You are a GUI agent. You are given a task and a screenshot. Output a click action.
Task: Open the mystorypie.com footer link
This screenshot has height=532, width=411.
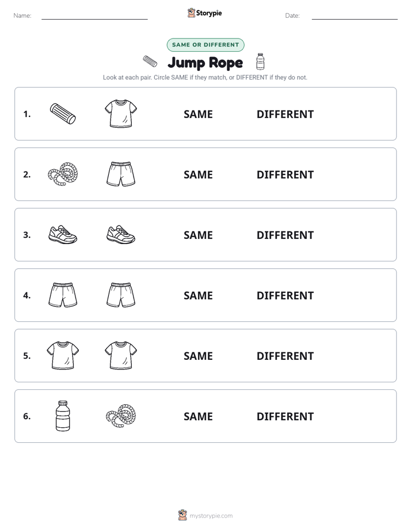[x=211, y=516]
